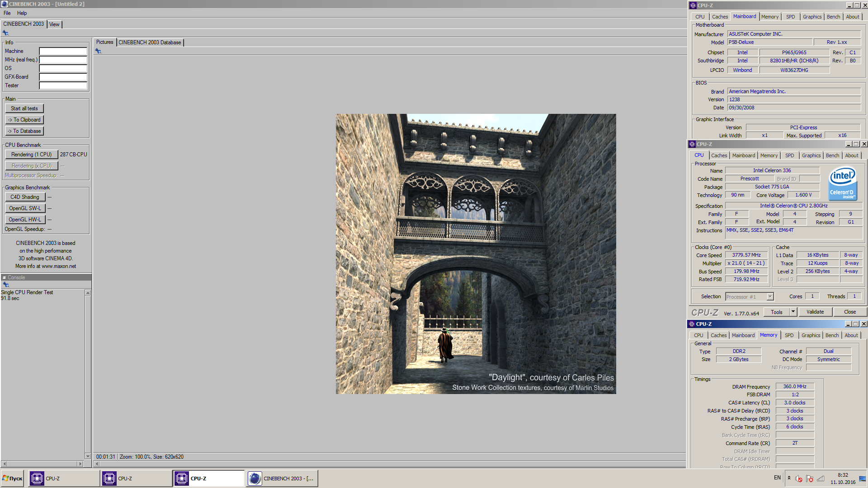Click the MHz (real freq.) input field
The width and height of the screenshot is (868, 488).
[x=63, y=60]
